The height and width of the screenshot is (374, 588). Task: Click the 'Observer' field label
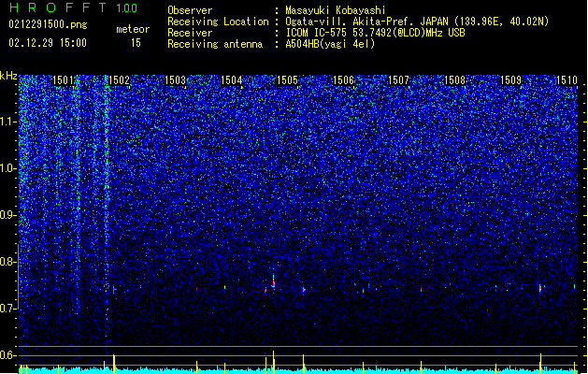(x=190, y=10)
